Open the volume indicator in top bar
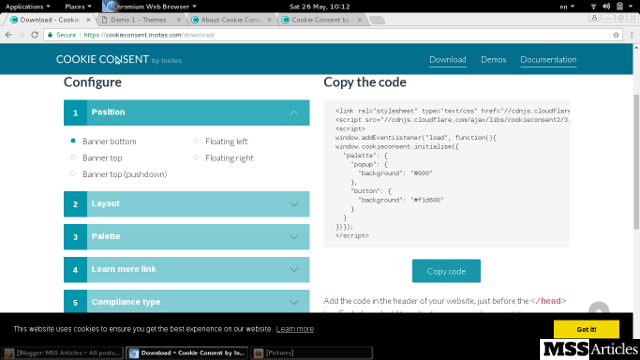The height and width of the screenshot is (360, 640). tap(607, 6)
